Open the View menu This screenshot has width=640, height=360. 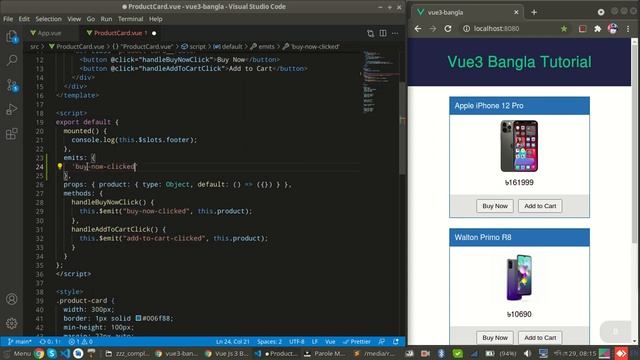tap(74, 19)
